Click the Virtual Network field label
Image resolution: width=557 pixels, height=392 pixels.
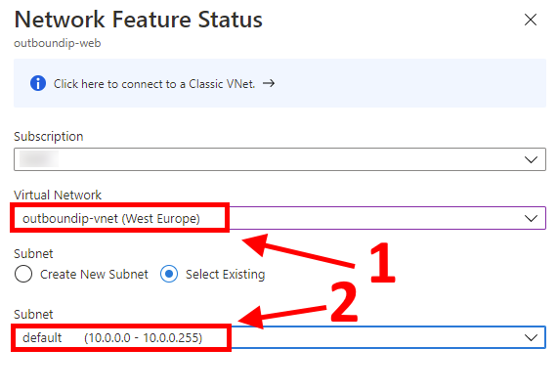[x=58, y=195]
